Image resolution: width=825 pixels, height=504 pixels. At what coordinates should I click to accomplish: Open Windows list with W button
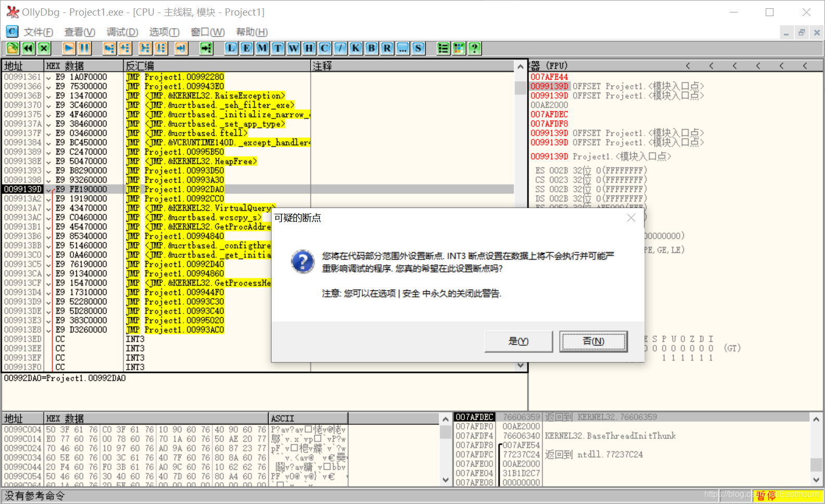pos(293,48)
